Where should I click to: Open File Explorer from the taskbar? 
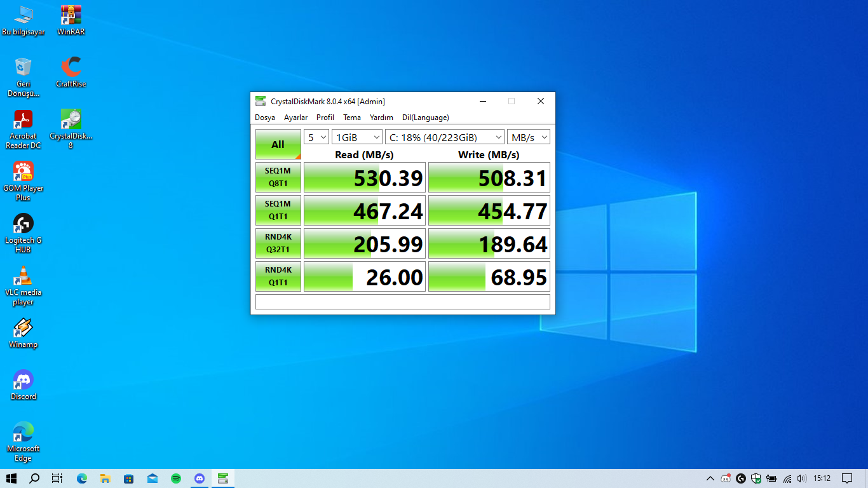(105, 478)
